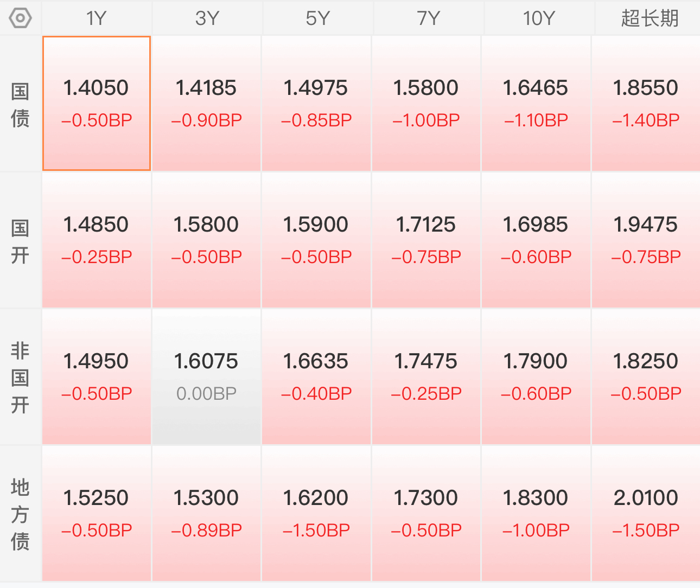Click the grey 非国开 3Y cell 1.6075
The width and height of the screenshot is (700, 588).
206,377
